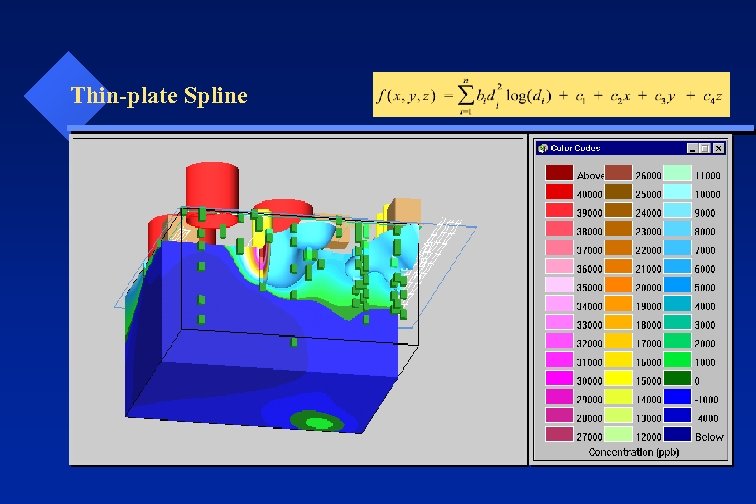
Task: Click the Color Codes title bar text
Action: 575,148
